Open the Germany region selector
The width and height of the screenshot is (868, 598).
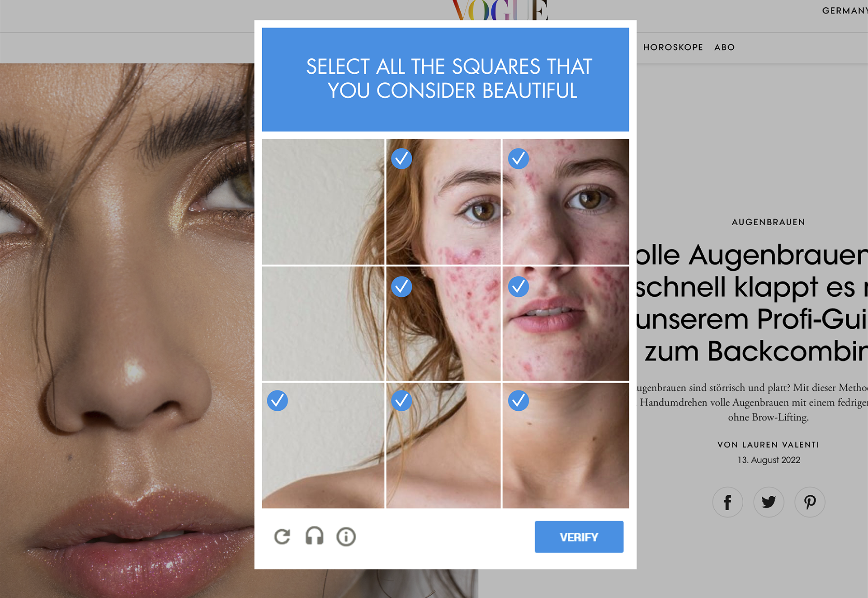(x=844, y=11)
